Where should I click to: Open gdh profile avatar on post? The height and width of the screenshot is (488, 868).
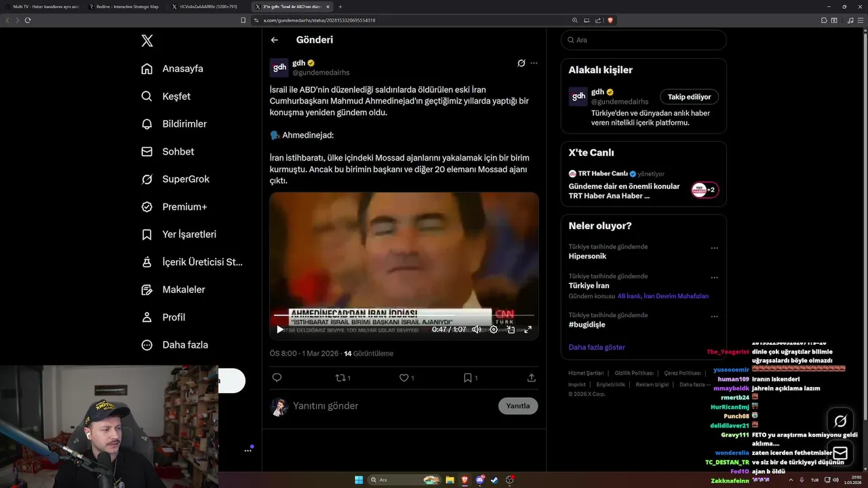pyautogui.click(x=279, y=68)
